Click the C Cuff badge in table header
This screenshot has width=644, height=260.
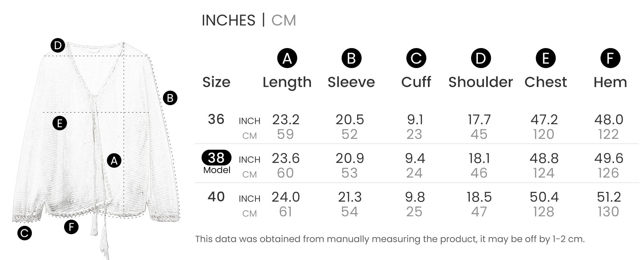click(416, 58)
